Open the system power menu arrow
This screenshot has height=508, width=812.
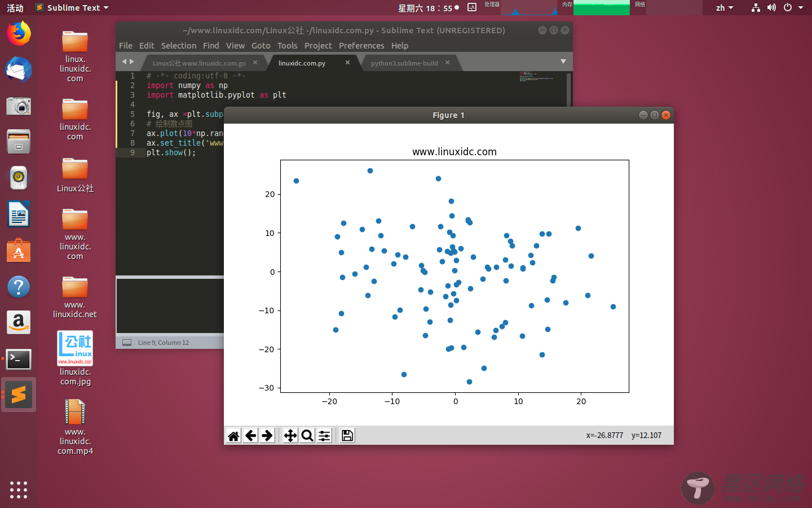click(x=801, y=8)
